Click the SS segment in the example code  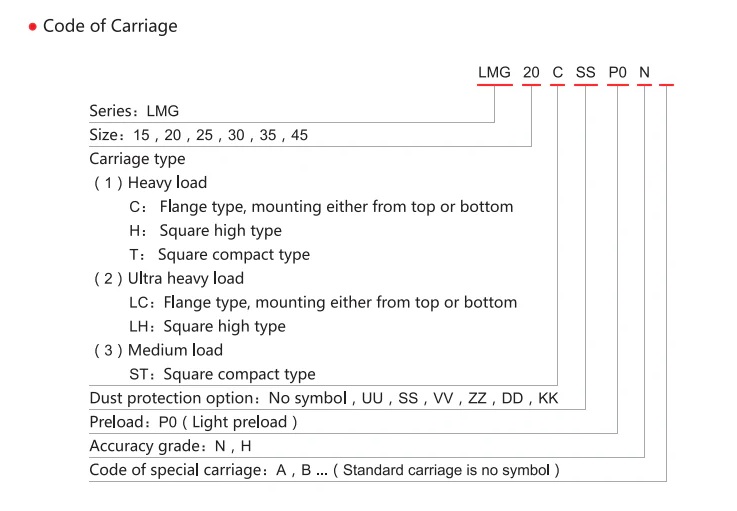click(585, 72)
